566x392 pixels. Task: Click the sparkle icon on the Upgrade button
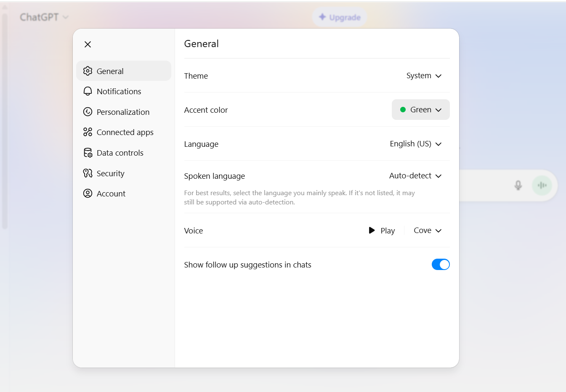(x=322, y=17)
